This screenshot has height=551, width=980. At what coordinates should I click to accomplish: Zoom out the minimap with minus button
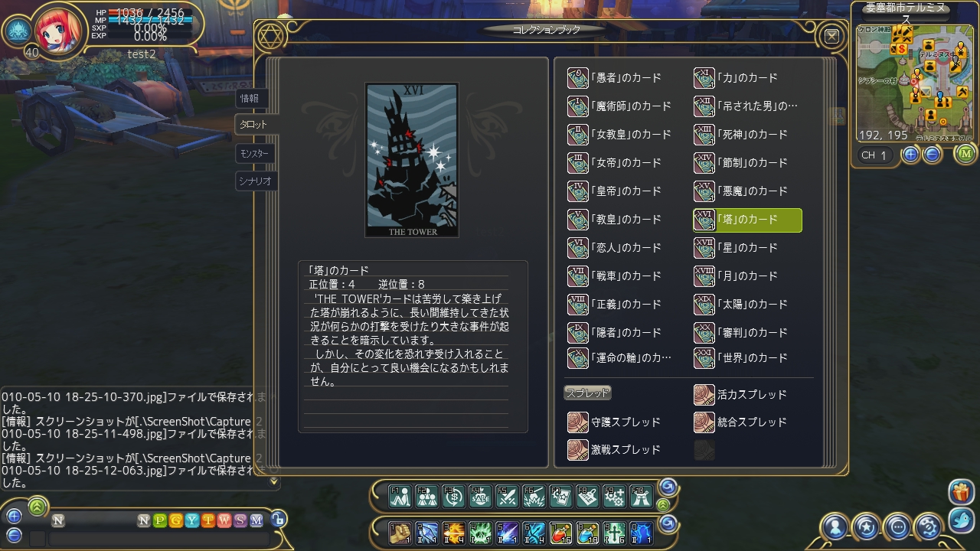pos(932,155)
